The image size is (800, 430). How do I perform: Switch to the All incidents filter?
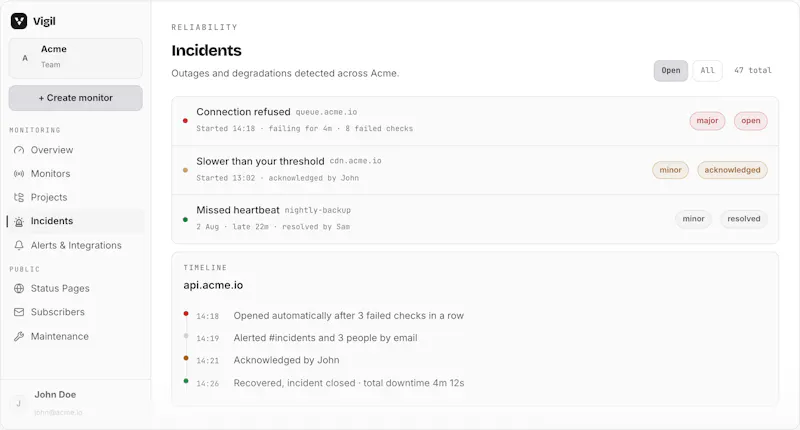pos(707,70)
